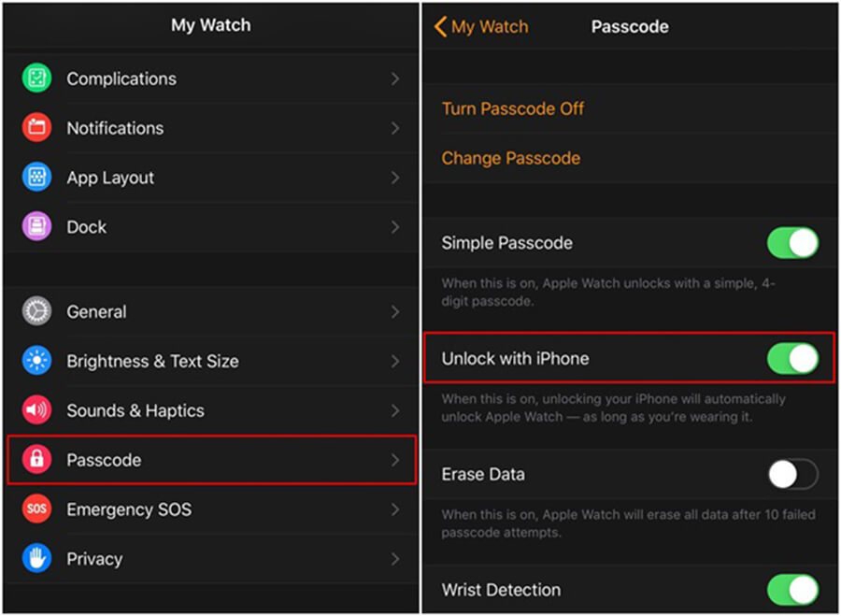The height and width of the screenshot is (616, 841).
Task: Select the Emergency SOS icon
Action: (x=36, y=509)
